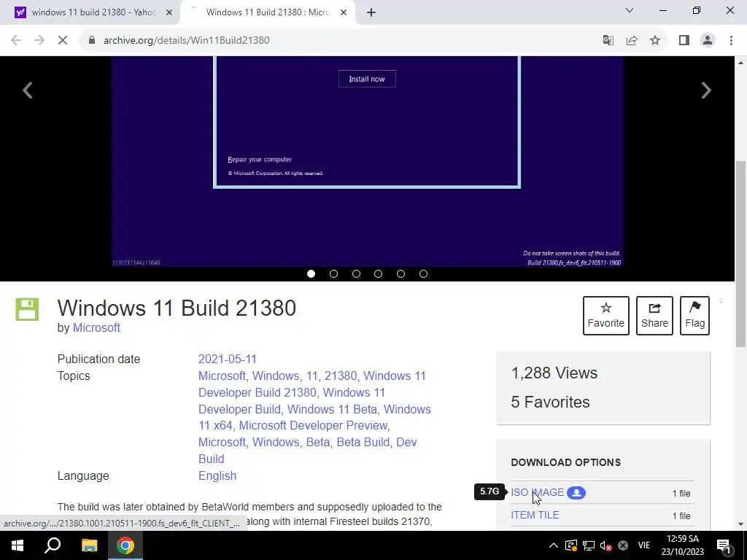Show previous carousel image
This screenshot has height=560, width=747.
[x=28, y=90]
